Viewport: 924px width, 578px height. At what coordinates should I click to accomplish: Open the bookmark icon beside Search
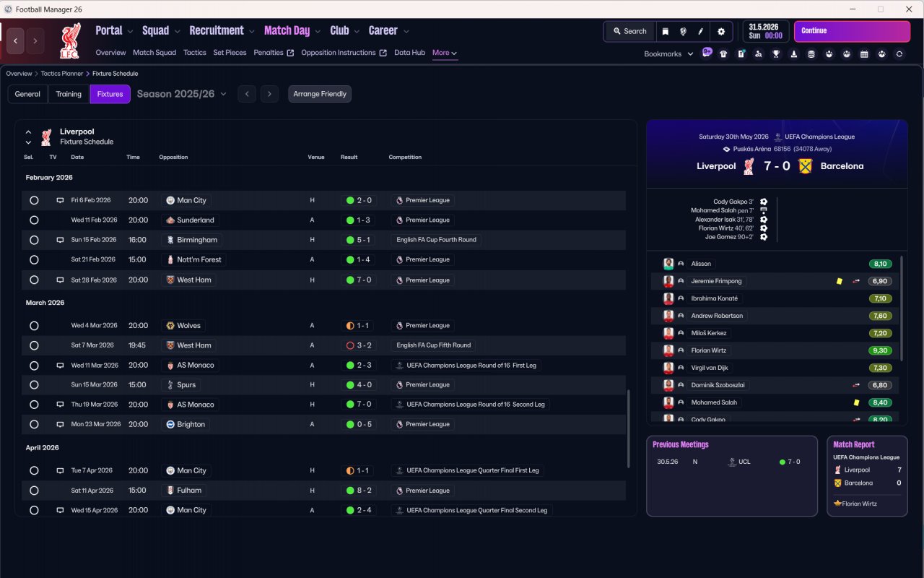tap(665, 31)
